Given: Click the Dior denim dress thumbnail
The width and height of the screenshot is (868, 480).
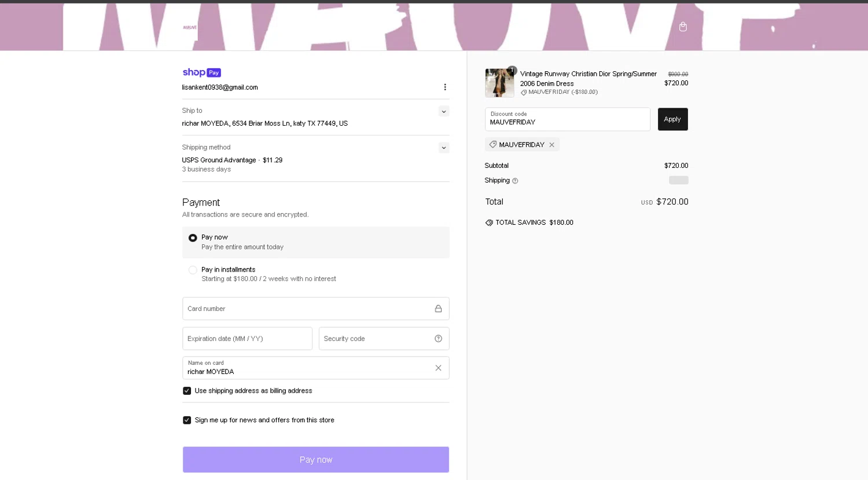Looking at the screenshot, I should tap(499, 83).
